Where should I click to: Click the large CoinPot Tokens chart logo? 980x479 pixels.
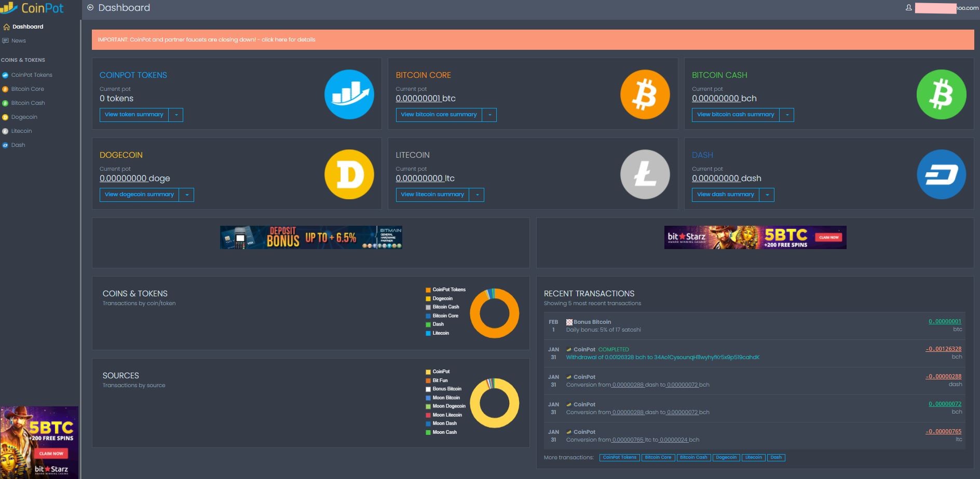click(x=349, y=94)
